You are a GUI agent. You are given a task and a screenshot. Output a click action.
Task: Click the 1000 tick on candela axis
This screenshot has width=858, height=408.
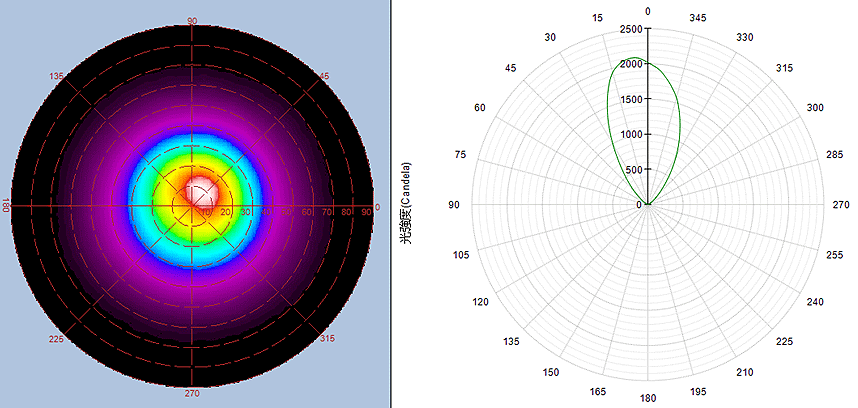pos(632,135)
